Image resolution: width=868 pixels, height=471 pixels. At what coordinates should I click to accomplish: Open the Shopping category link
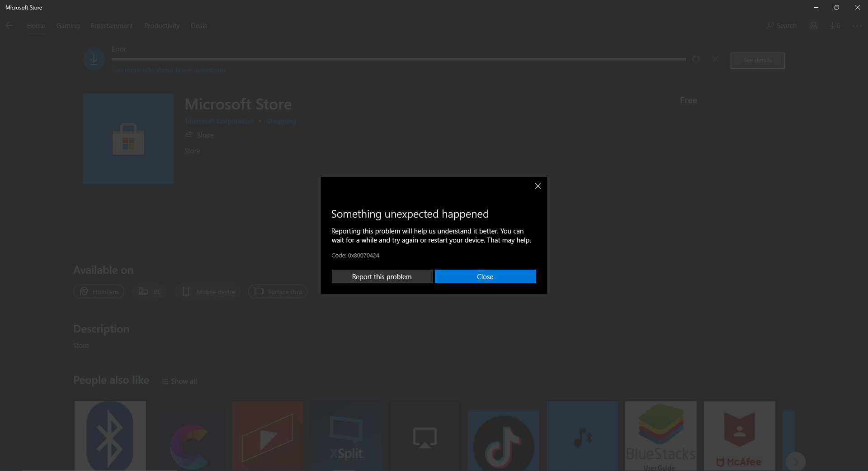coord(281,121)
